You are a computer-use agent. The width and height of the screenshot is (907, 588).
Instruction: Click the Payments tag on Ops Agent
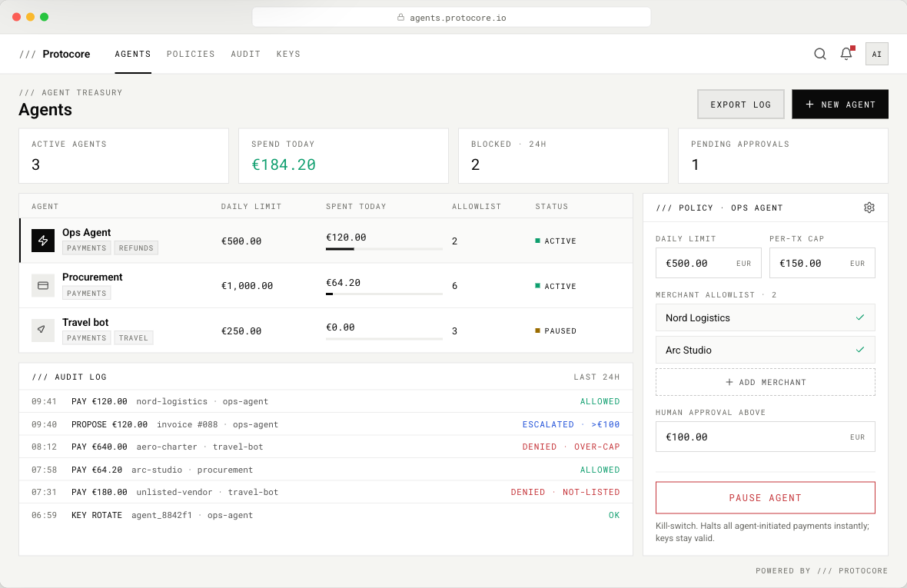(86, 248)
